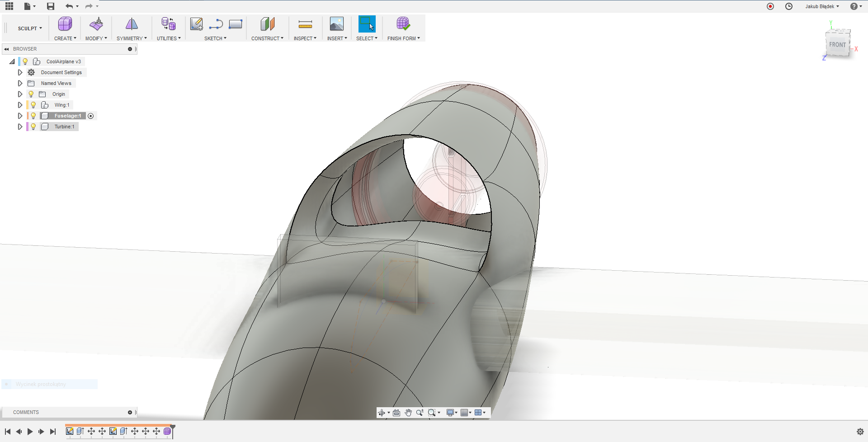This screenshot has width=868, height=442.
Task: Open the data panel grid icon
Action: [9, 6]
